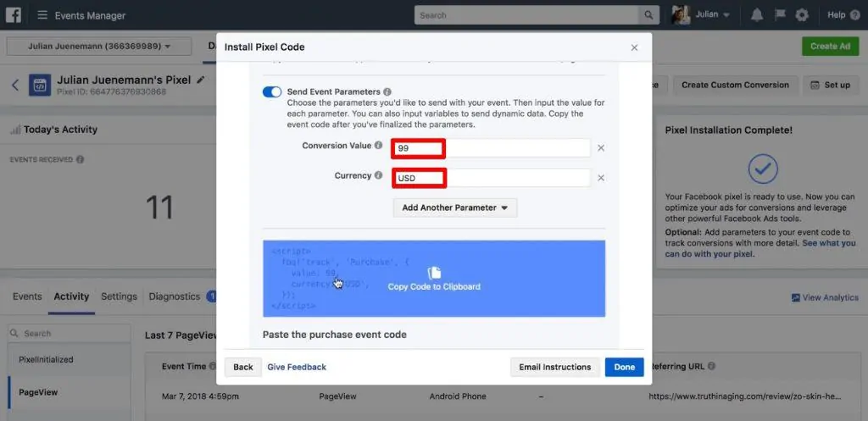Click the copy clipboard icon in code block
Viewport: 868px width, 421px height.
pos(434,272)
